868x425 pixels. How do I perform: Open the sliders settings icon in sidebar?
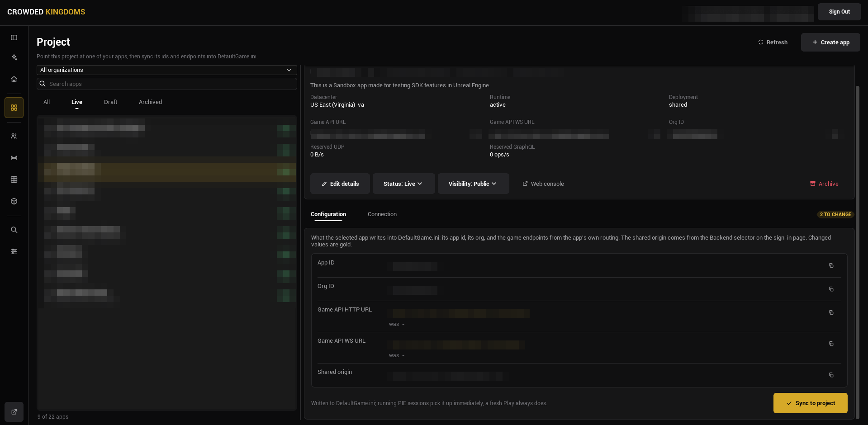(14, 251)
